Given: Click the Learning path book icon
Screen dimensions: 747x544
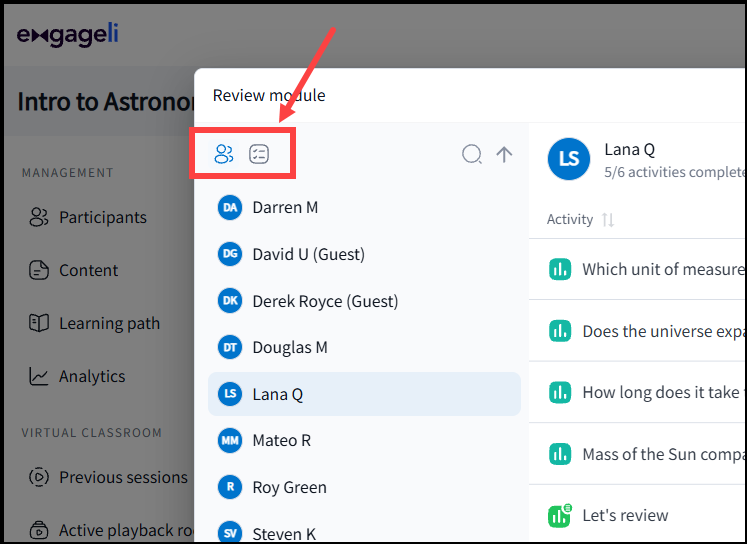Looking at the screenshot, I should [39, 323].
